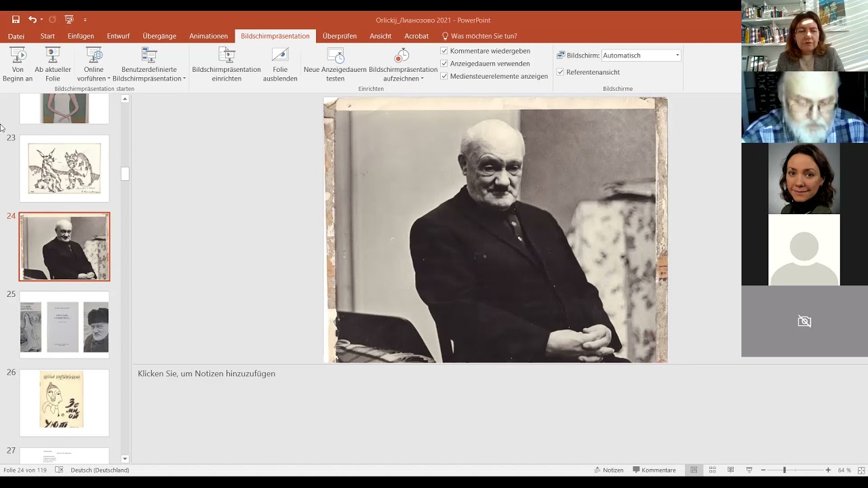This screenshot has height=488, width=868.
Task: Click the photograph on the current slide
Action: point(496,230)
